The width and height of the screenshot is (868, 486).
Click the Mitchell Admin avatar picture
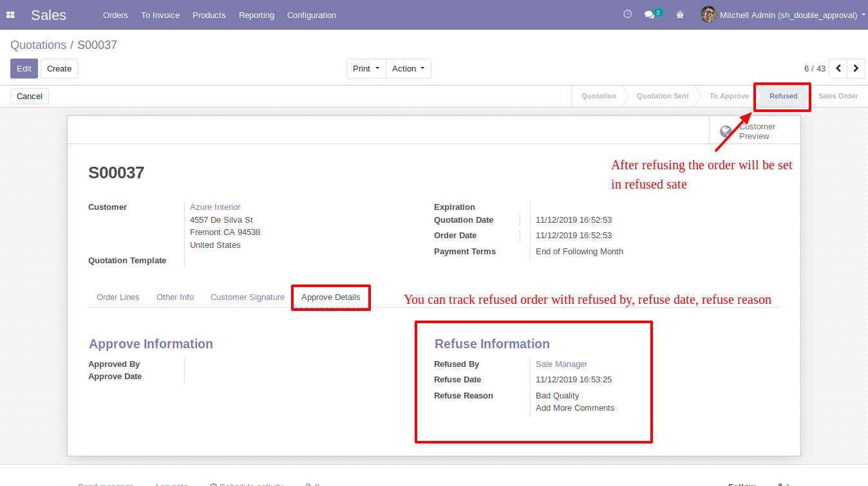point(708,14)
